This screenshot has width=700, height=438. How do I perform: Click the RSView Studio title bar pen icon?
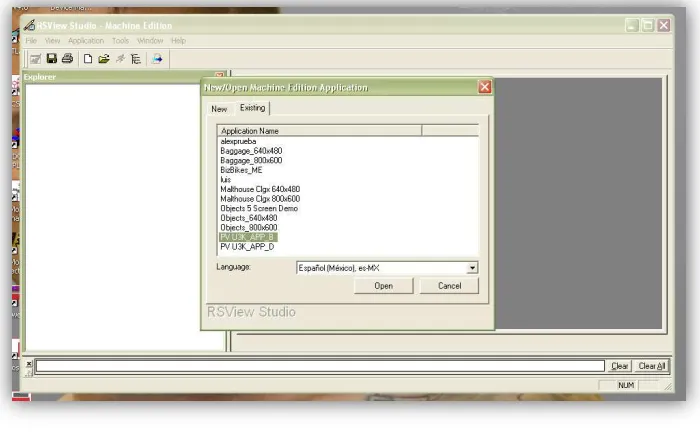click(29, 25)
